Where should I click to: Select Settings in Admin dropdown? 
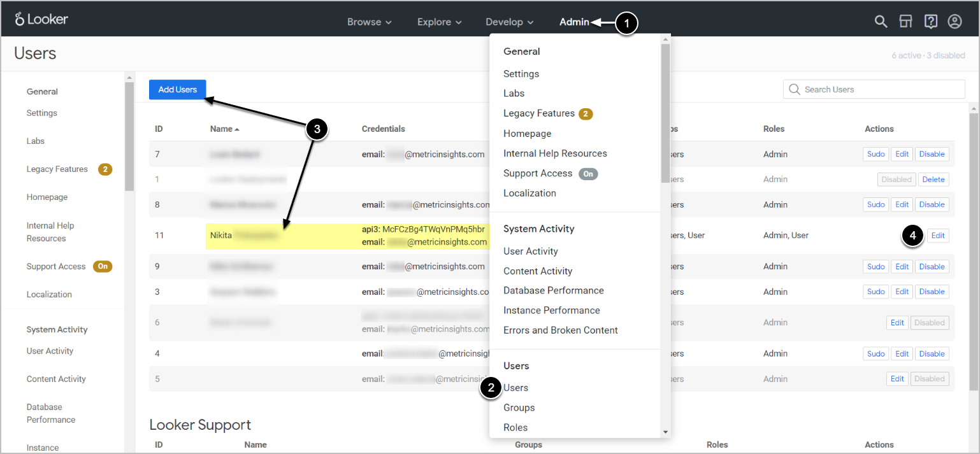pos(521,74)
